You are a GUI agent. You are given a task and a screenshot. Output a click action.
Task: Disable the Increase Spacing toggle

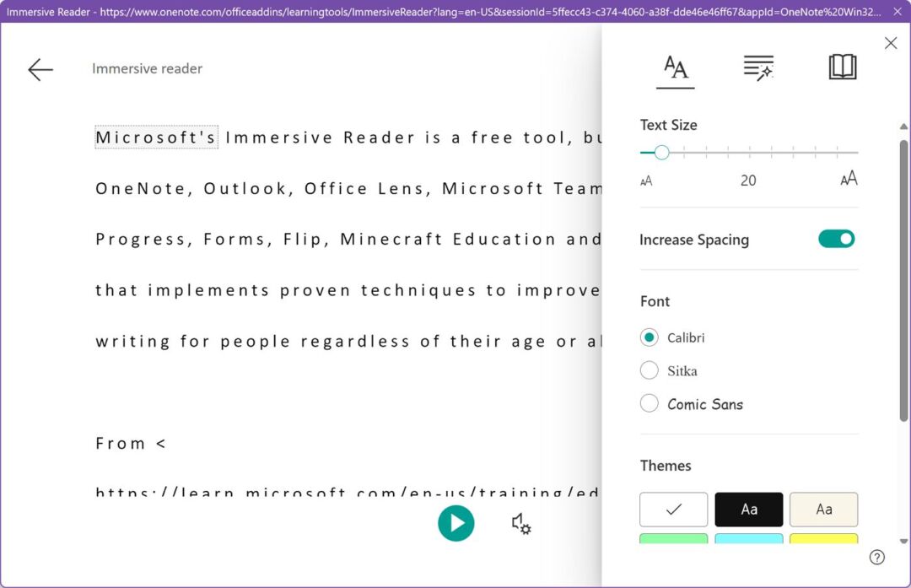pyautogui.click(x=835, y=239)
